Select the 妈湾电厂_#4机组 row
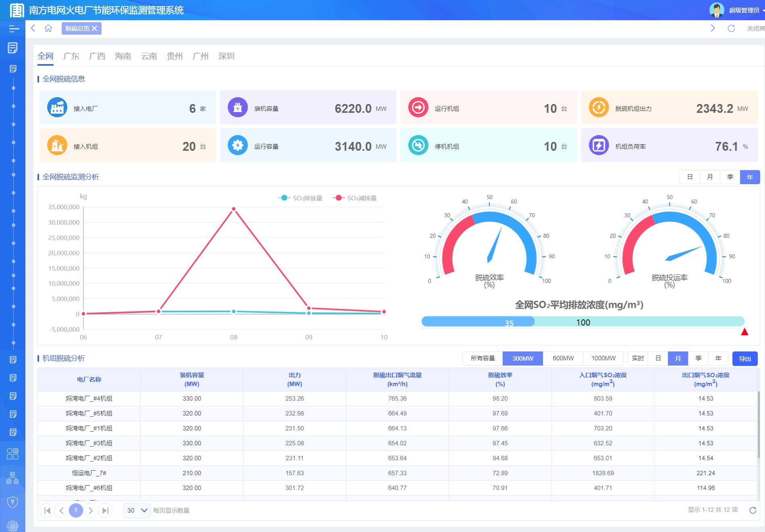 [397, 399]
